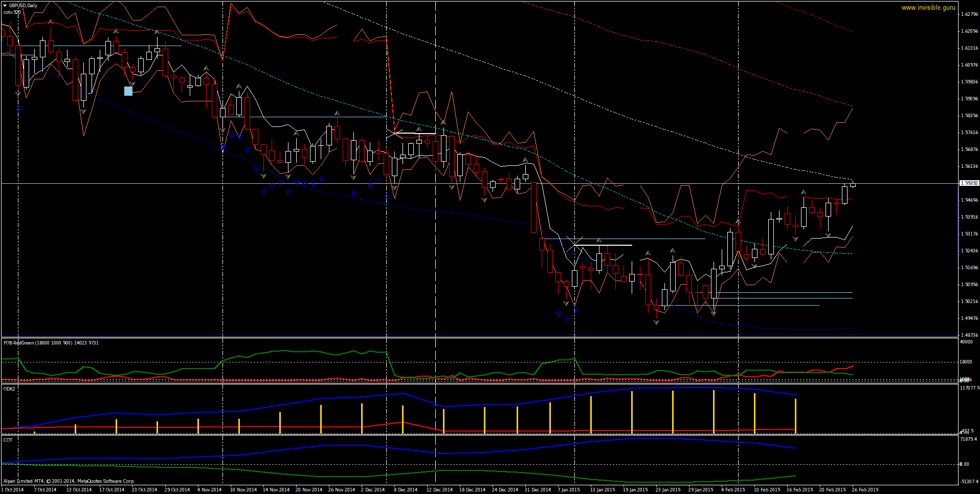The image size is (980, 494).
Task: Click the 13 Oct 2014 date label
Action: pos(79,490)
